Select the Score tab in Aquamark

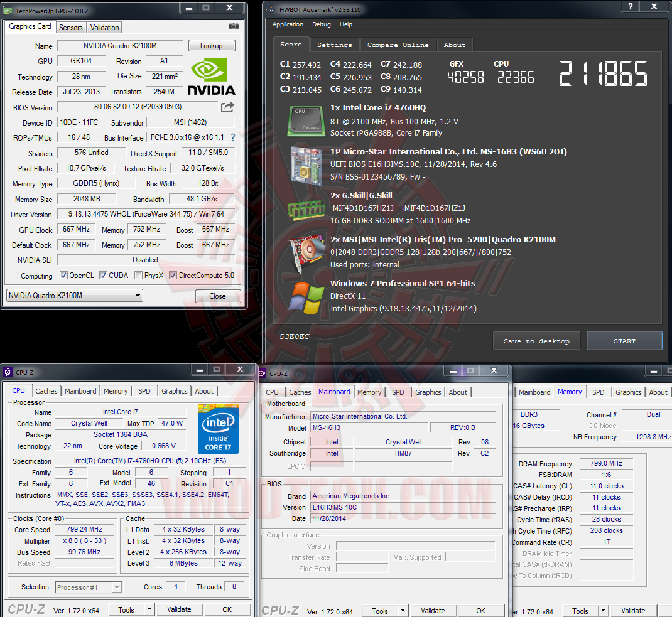pos(291,44)
